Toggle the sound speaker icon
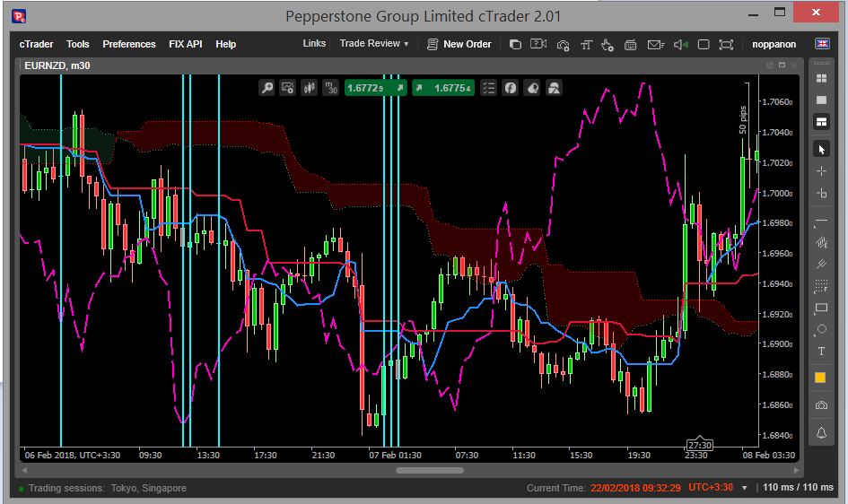Viewport: 848px width, 504px height. tap(680, 45)
